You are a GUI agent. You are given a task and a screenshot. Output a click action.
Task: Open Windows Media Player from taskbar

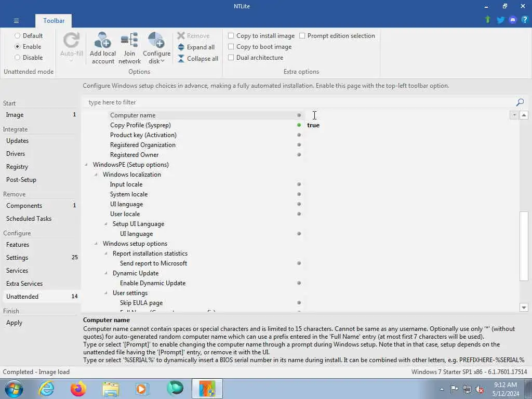point(143,389)
